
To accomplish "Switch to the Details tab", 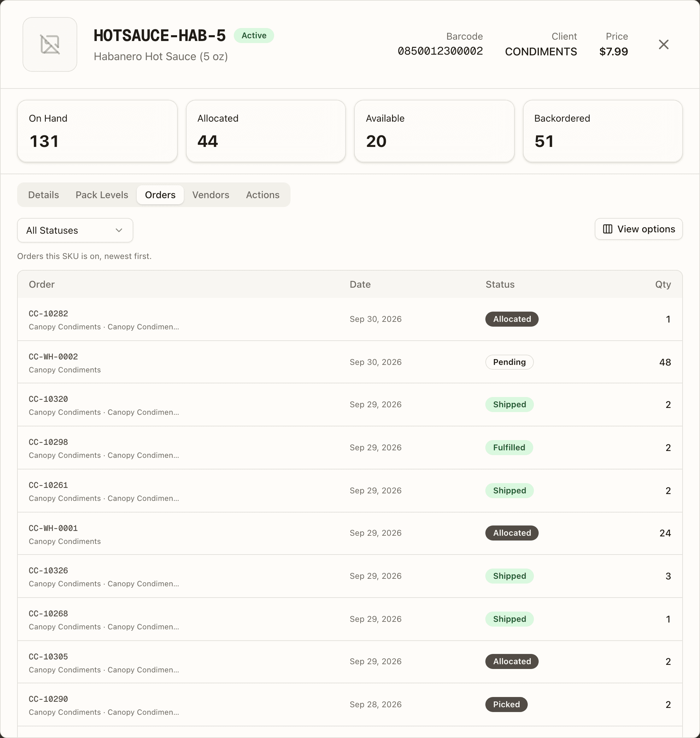I will tap(44, 195).
